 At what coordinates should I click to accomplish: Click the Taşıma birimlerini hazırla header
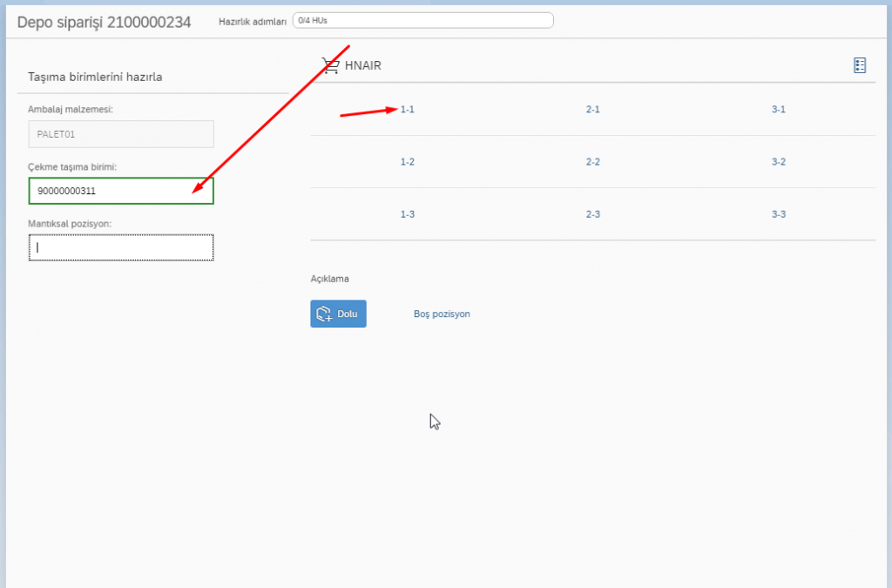point(96,77)
